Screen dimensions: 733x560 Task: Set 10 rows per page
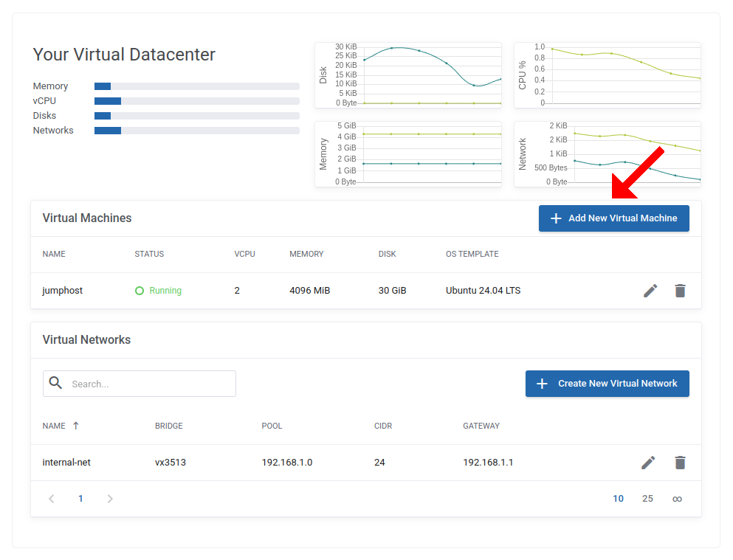pos(618,499)
